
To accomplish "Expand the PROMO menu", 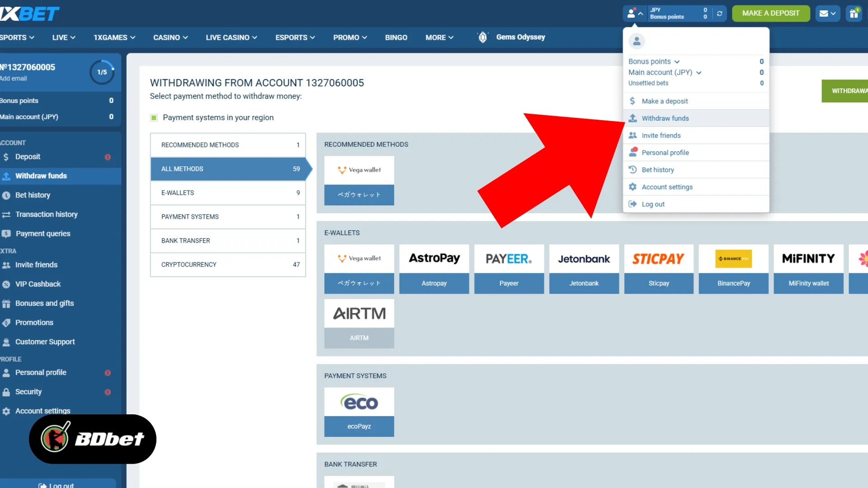I will point(350,38).
